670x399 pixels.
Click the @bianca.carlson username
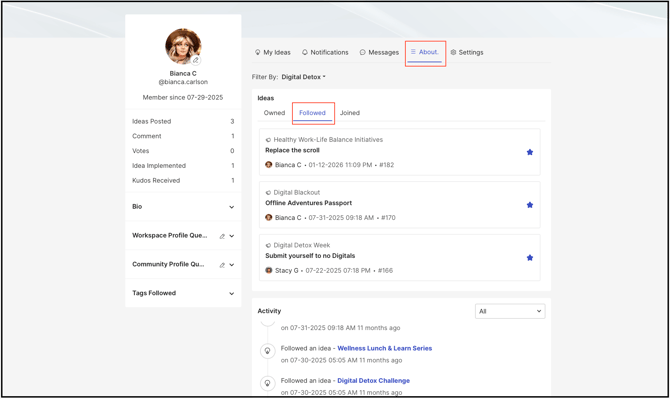(183, 82)
